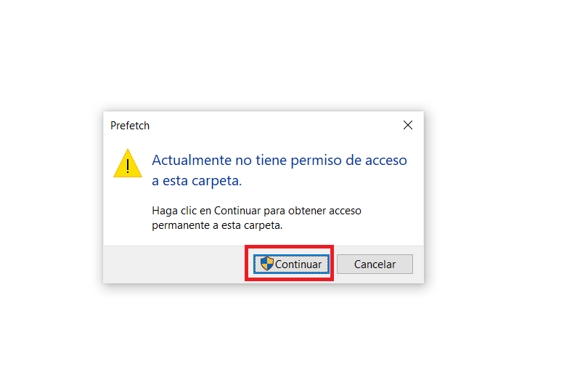Close the Prefetch dialog with the X
This screenshot has height=388, width=588.
pyautogui.click(x=408, y=125)
